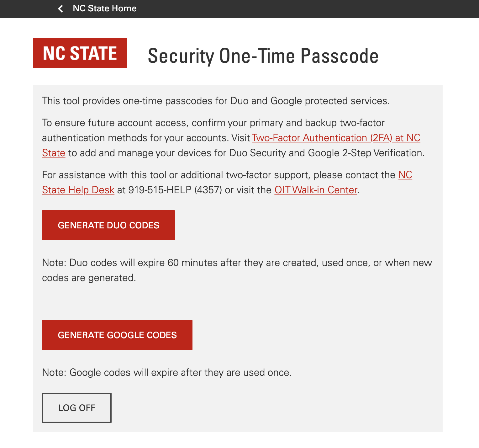Open the NC State Home link

[x=104, y=8]
